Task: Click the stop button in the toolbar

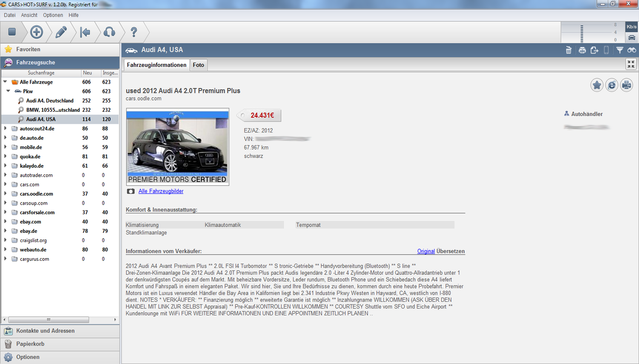Action: (12, 32)
